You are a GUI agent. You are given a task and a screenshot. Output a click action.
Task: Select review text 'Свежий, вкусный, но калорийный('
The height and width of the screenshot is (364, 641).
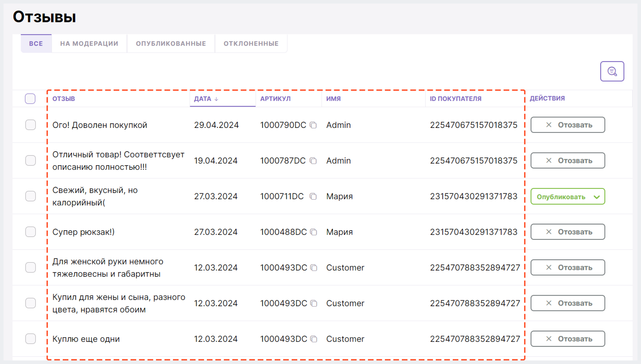tap(95, 196)
